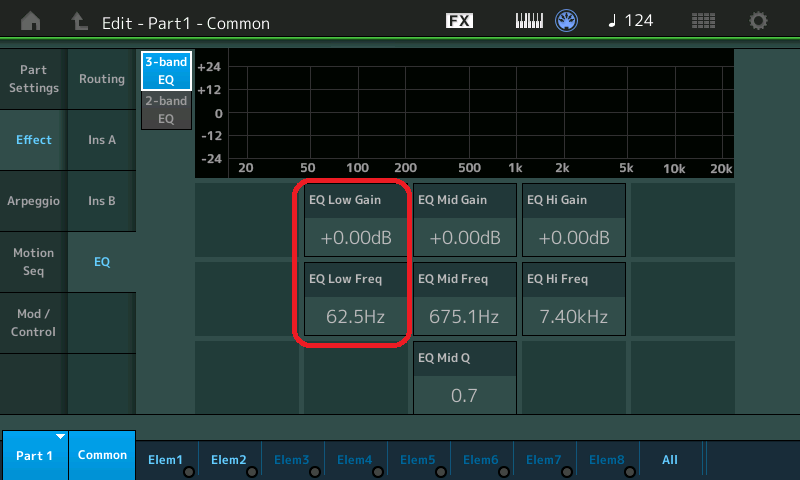
Task: Open the Part Settings tab
Action: click(x=34, y=79)
